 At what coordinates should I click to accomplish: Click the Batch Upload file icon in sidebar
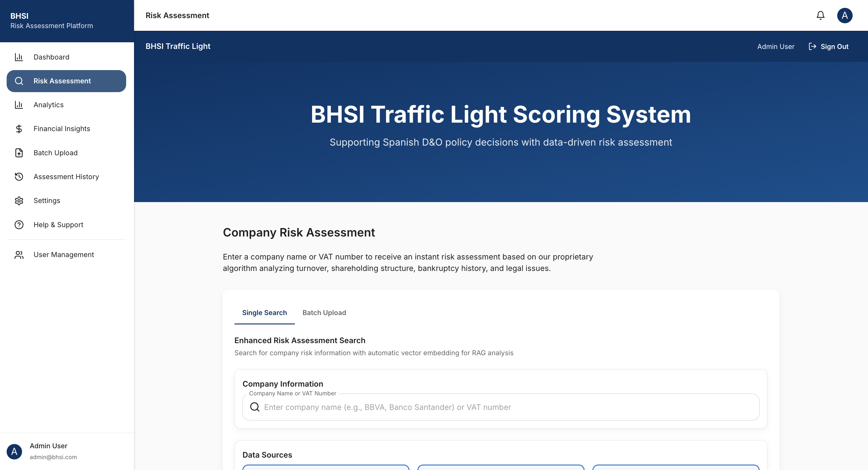[19, 153]
